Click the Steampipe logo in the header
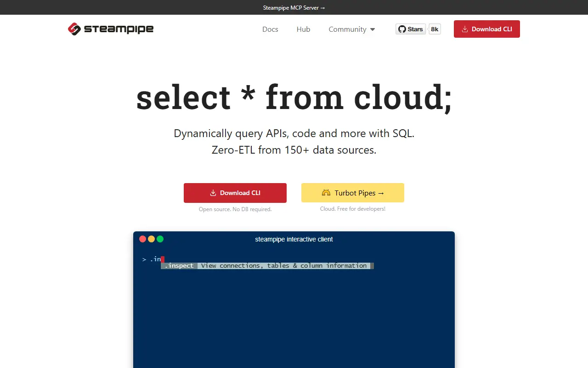 tap(111, 29)
